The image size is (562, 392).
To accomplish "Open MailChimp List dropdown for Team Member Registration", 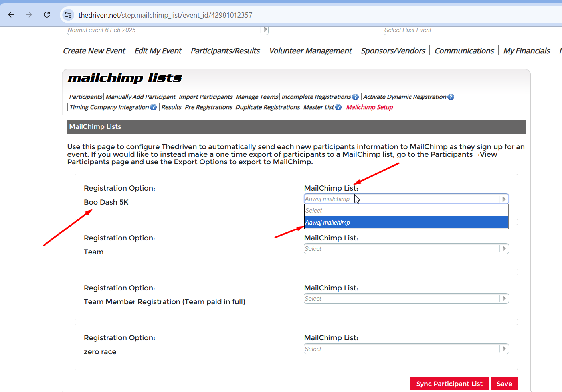I will [x=406, y=299].
